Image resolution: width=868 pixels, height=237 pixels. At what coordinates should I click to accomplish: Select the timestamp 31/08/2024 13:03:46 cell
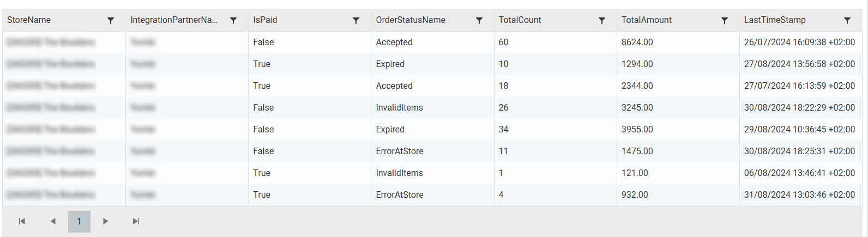click(x=799, y=195)
